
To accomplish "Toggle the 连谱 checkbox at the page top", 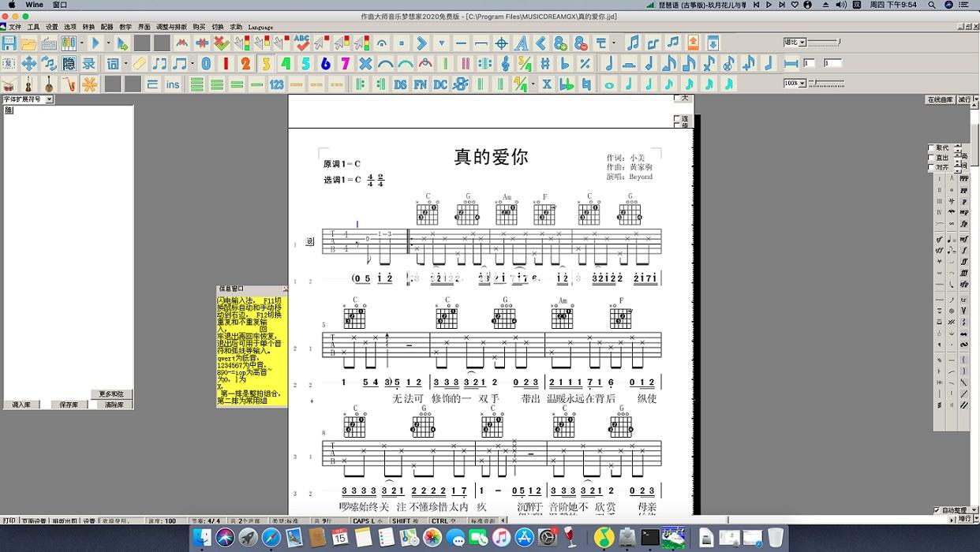I will click(677, 120).
